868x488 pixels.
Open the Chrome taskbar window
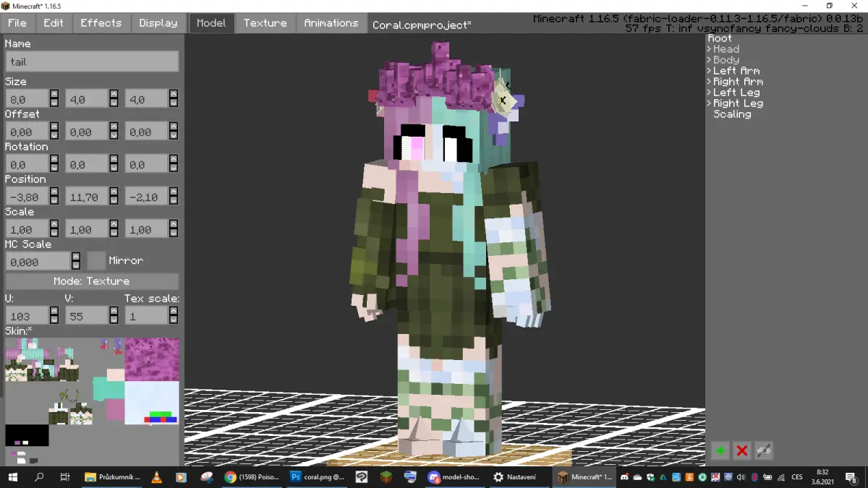coord(251,477)
